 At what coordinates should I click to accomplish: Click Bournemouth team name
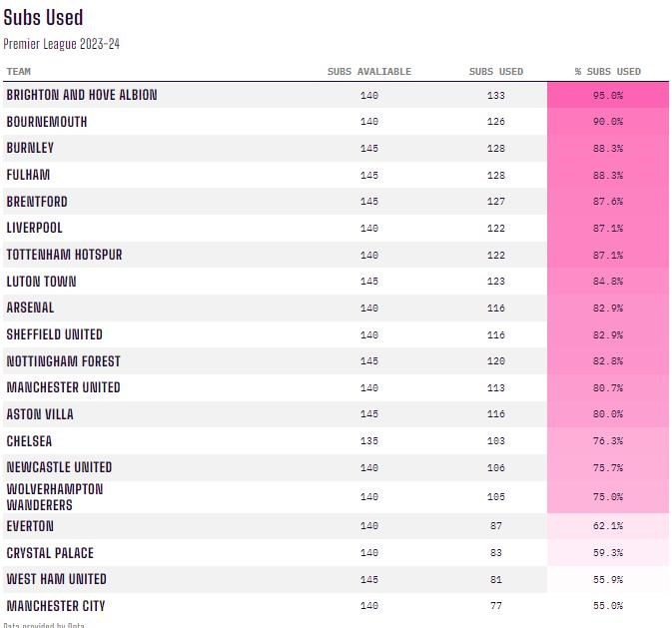47,122
